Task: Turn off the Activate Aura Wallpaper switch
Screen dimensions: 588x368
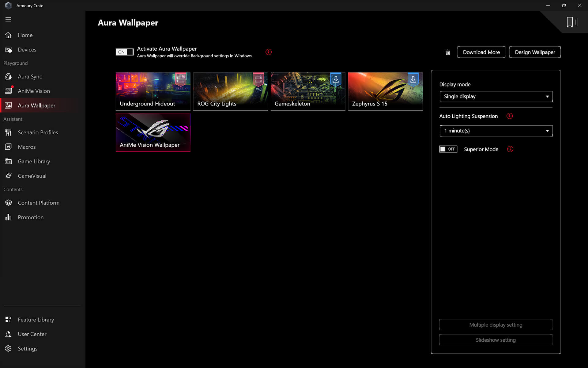Action: coord(125,52)
